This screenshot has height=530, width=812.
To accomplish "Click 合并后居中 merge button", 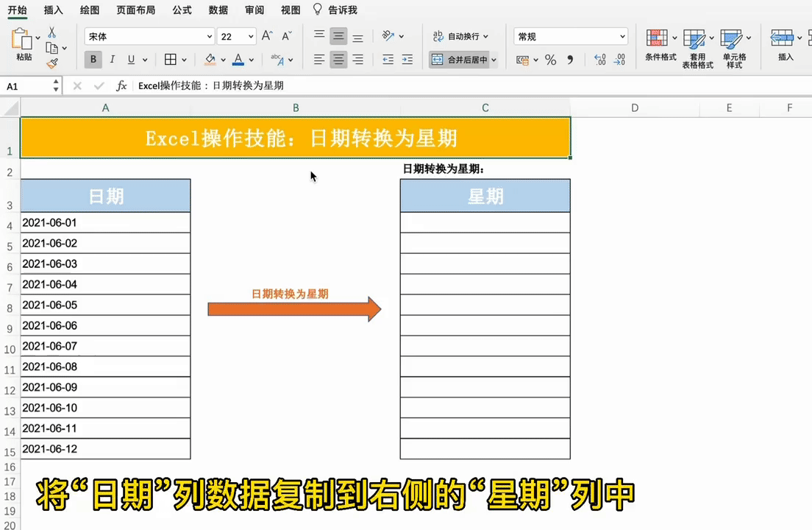I will pyautogui.click(x=460, y=60).
